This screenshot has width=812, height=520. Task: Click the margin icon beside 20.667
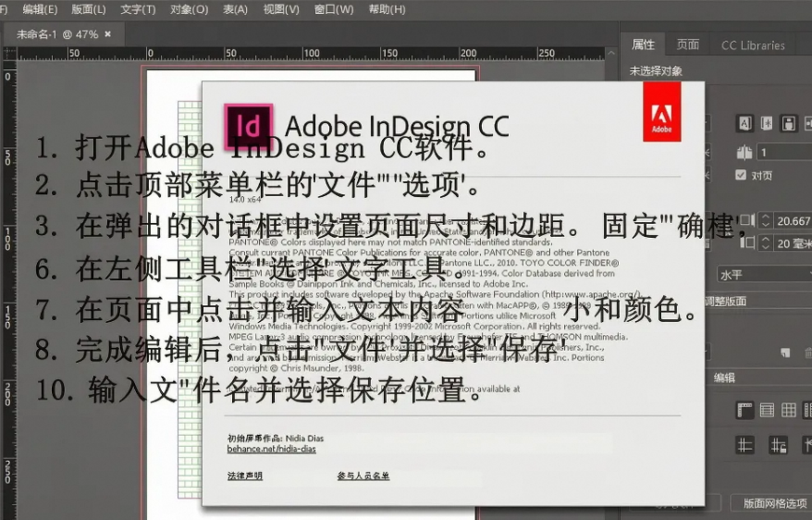point(746,220)
